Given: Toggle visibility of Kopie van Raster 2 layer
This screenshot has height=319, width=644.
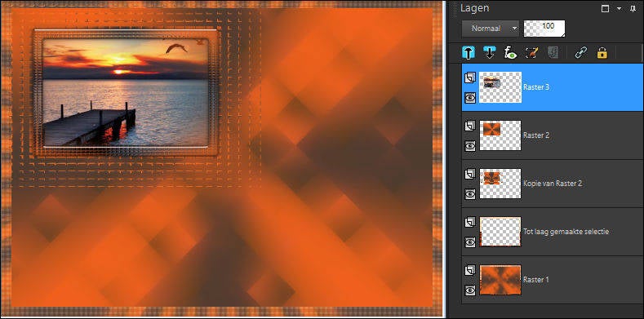Looking at the screenshot, I should coord(470,194).
